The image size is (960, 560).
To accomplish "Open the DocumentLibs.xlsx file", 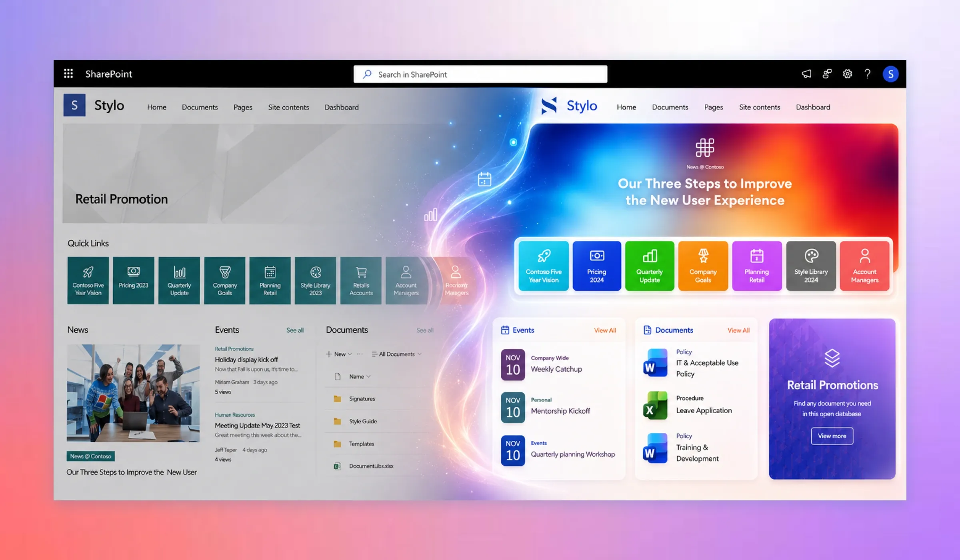I will [x=371, y=466].
